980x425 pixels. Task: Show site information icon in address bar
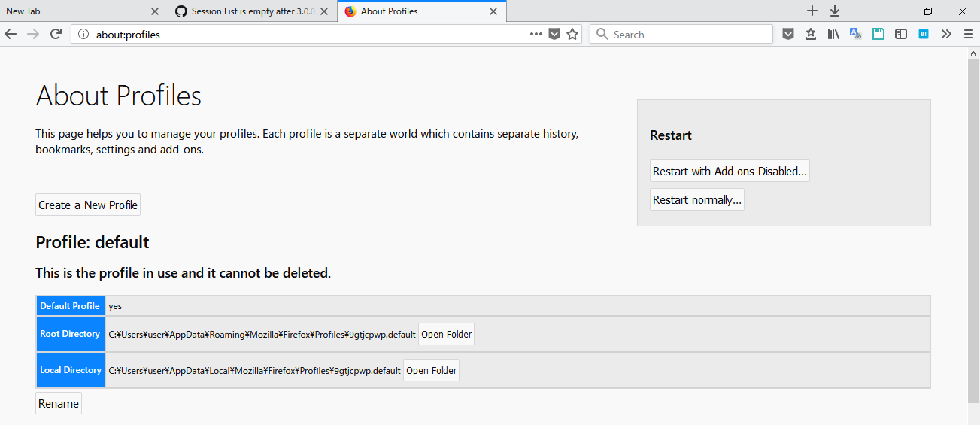point(83,34)
